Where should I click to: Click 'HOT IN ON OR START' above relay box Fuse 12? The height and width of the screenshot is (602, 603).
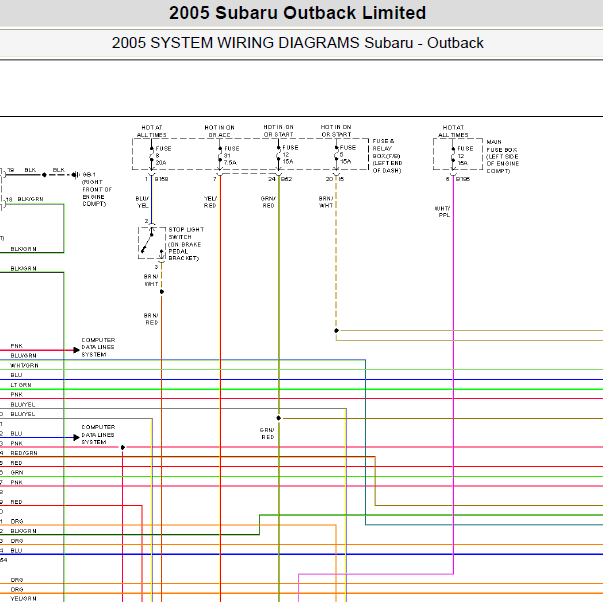point(278,131)
